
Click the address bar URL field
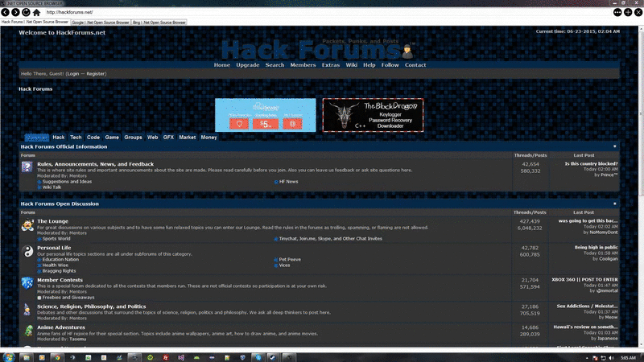coord(327,12)
